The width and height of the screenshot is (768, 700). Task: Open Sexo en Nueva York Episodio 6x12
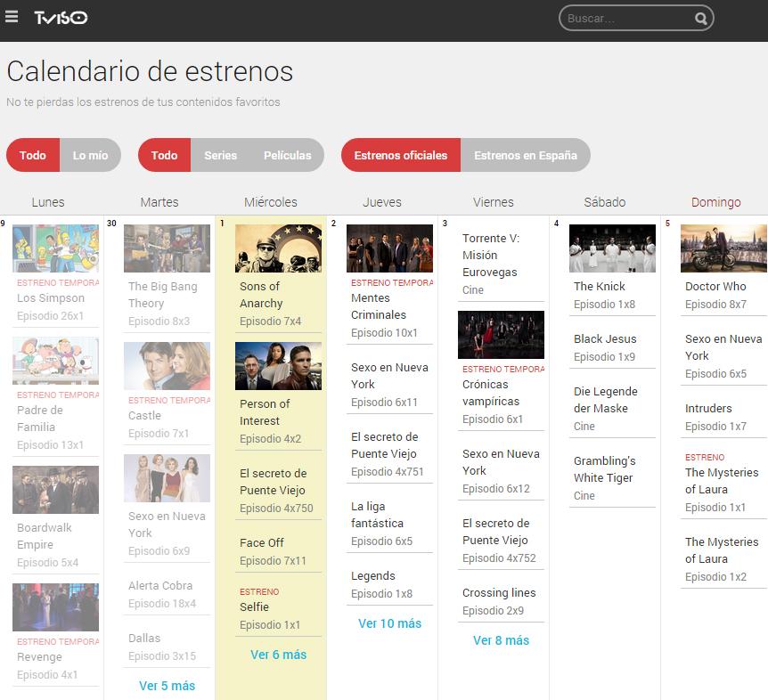coord(501,462)
